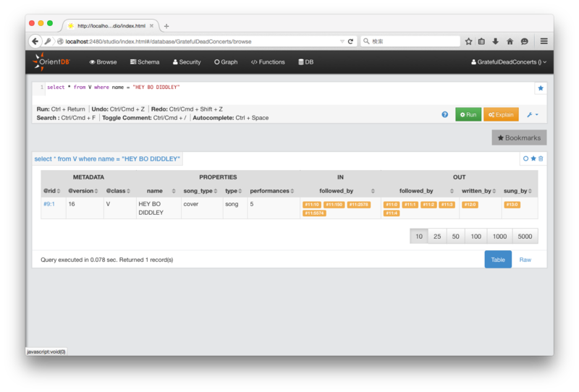Open the linked record #11:10

(312, 205)
